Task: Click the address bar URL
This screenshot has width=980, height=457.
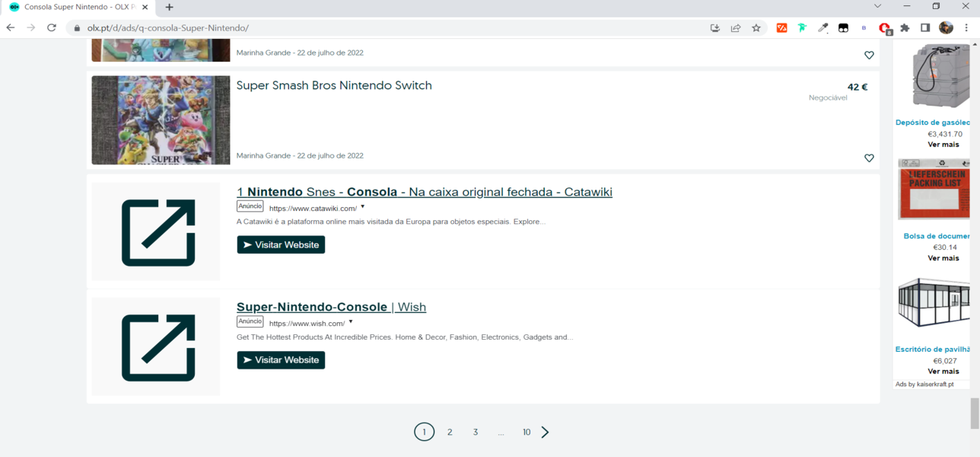Action: tap(168, 28)
